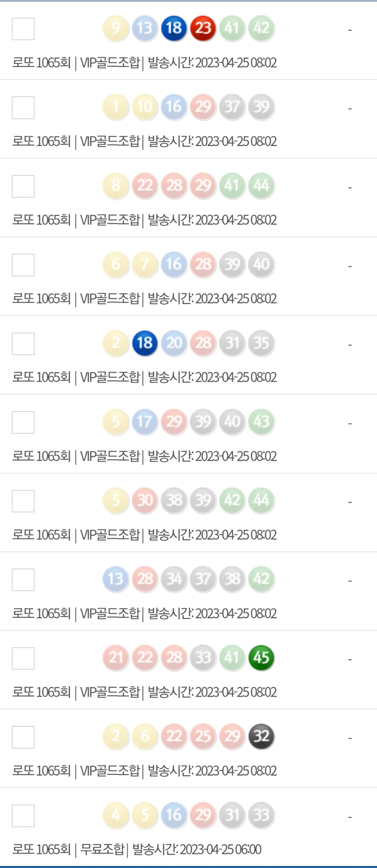Click the gray number 34 ball
The image size is (377, 868).
pos(174,579)
